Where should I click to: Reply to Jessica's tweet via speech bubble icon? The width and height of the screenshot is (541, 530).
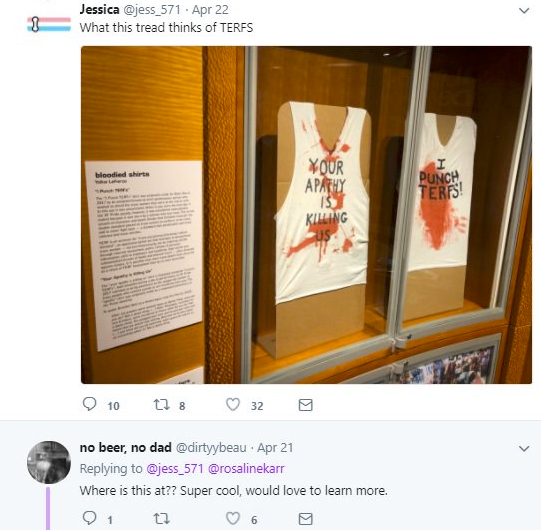[90, 404]
